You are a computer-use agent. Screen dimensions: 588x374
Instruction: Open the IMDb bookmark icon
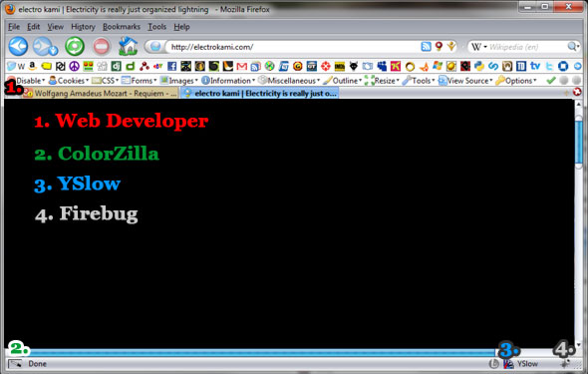pyautogui.click(x=340, y=67)
